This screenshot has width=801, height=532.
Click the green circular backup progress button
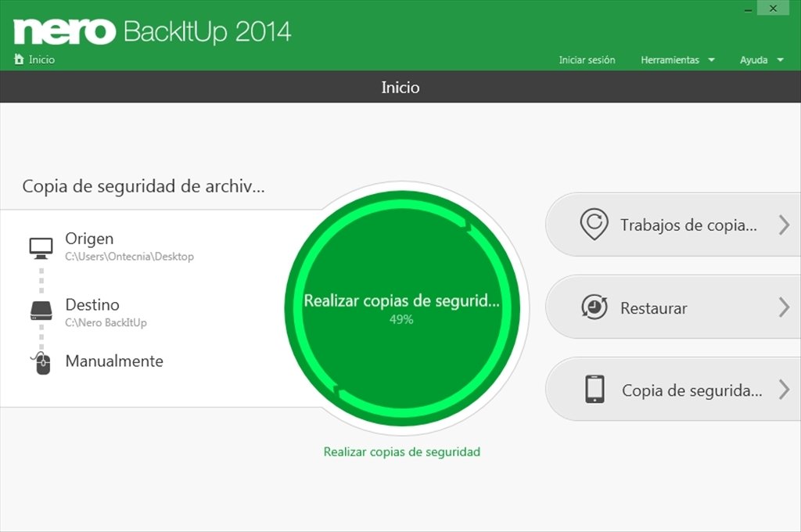402,308
